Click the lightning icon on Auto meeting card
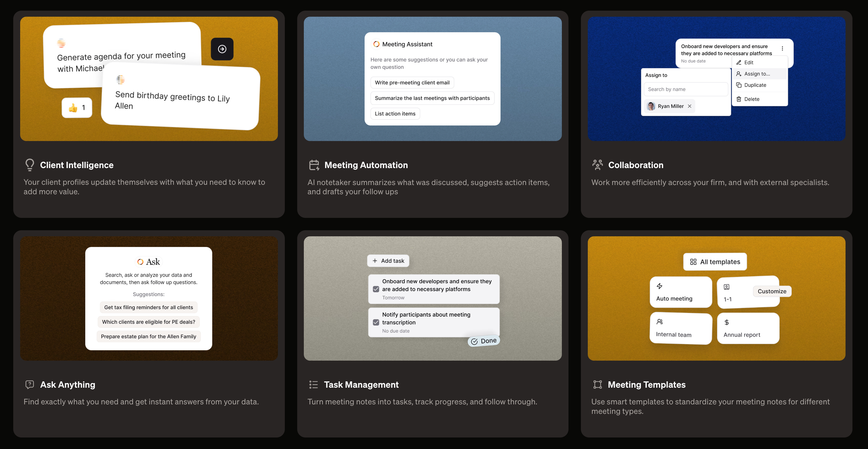This screenshot has height=449, width=868. tap(659, 286)
